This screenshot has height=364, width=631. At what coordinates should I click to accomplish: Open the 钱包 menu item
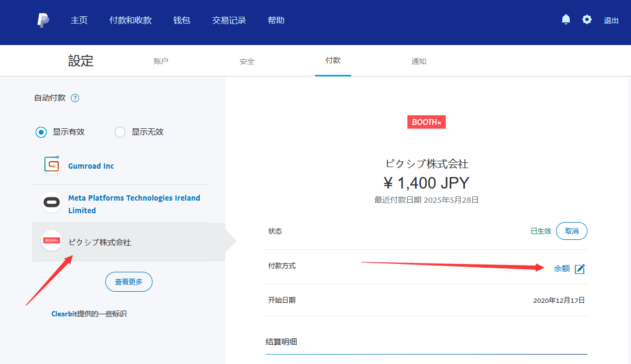(x=182, y=20)
